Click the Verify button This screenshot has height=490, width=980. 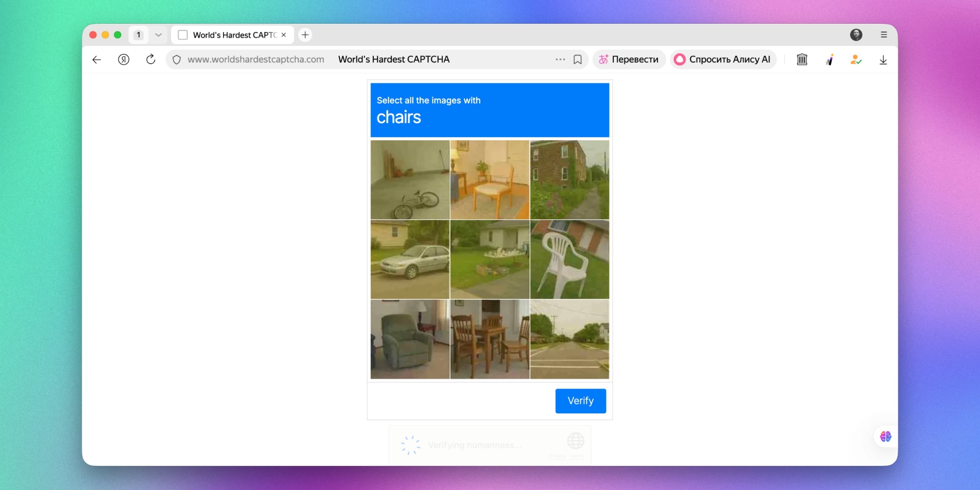(x=581, y=401)
